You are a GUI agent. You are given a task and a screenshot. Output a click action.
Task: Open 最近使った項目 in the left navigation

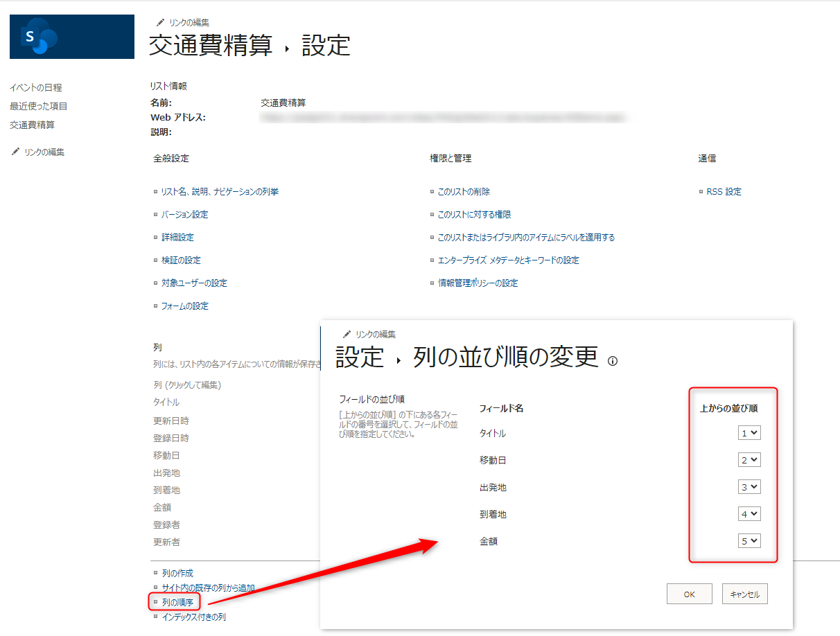click(39, 106)
